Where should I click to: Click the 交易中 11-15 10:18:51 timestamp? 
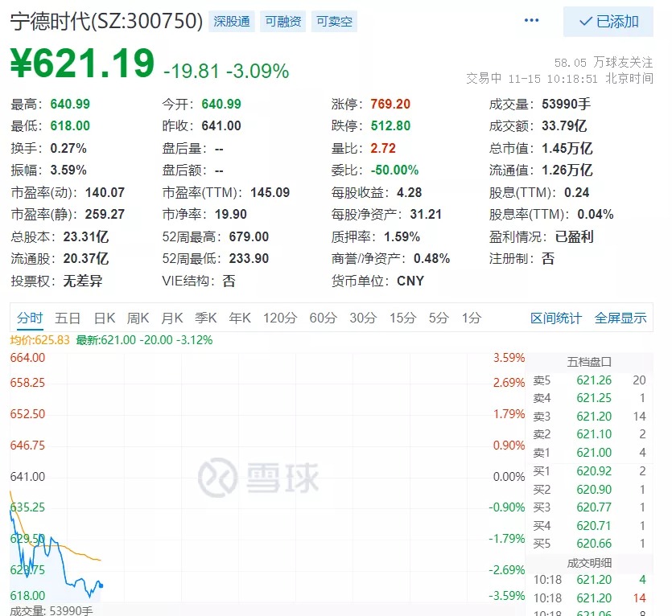pyautogui.click(x=559, y=78)
